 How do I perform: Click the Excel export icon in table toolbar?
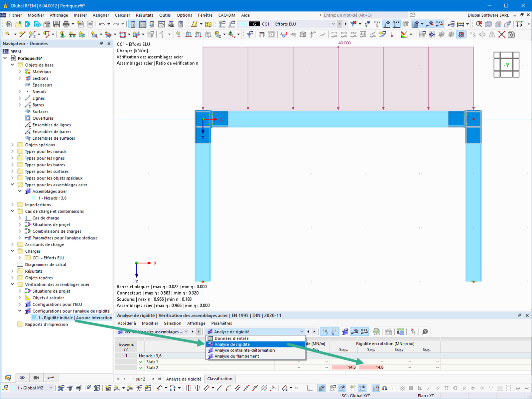click(x=376, y=332)
